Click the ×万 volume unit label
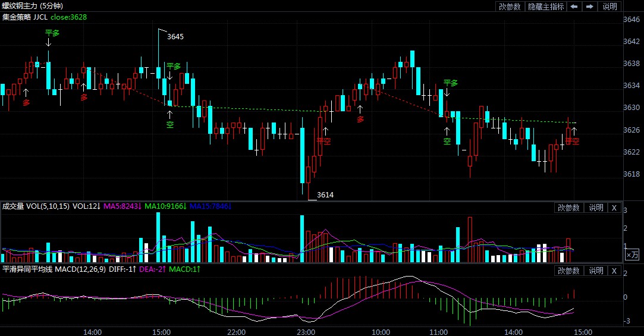Viewport: 644px width, 336px height. tap(632, 255)
